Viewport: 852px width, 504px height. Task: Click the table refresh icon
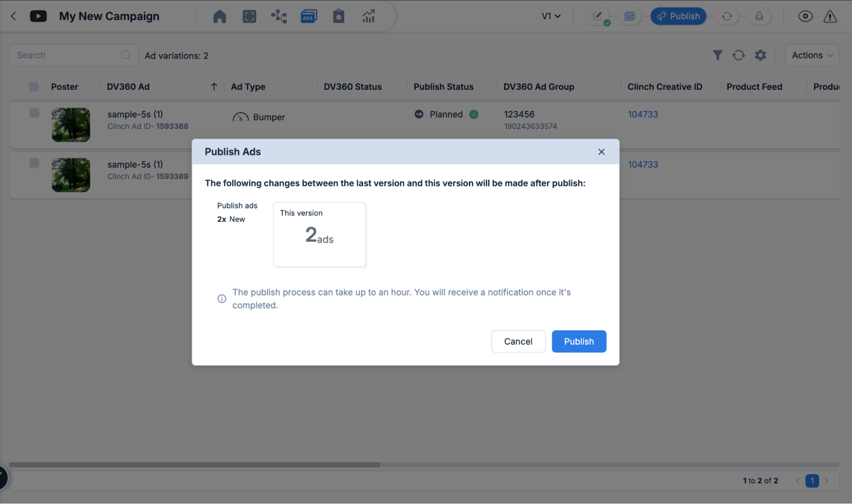[739, 55]
